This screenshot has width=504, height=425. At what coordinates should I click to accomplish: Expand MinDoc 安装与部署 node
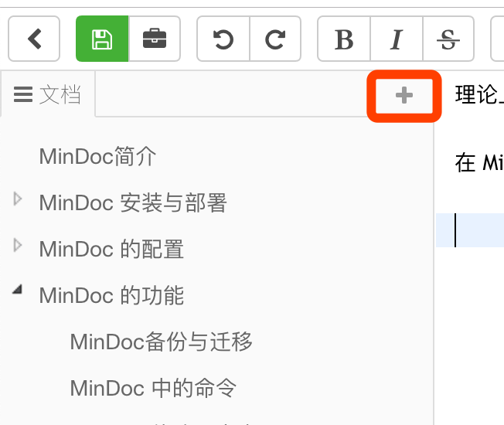pos(18,199)
